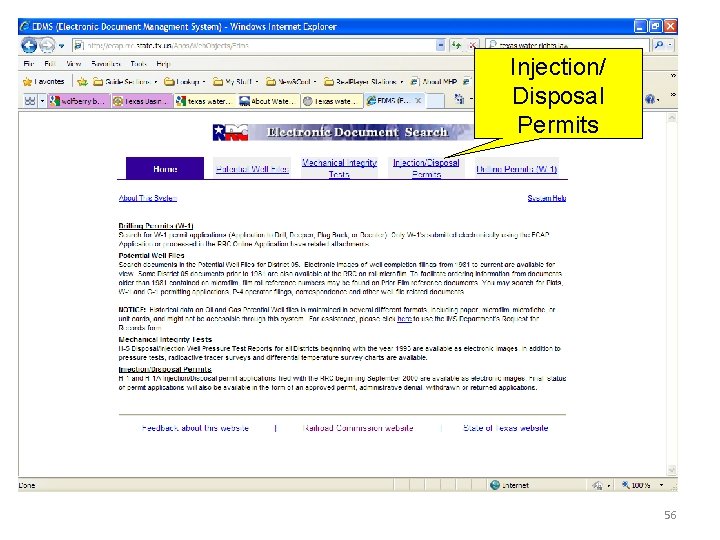Expand the Lookup favorites folder
Viewport: 720px width, 540px height.
(185, 81)
